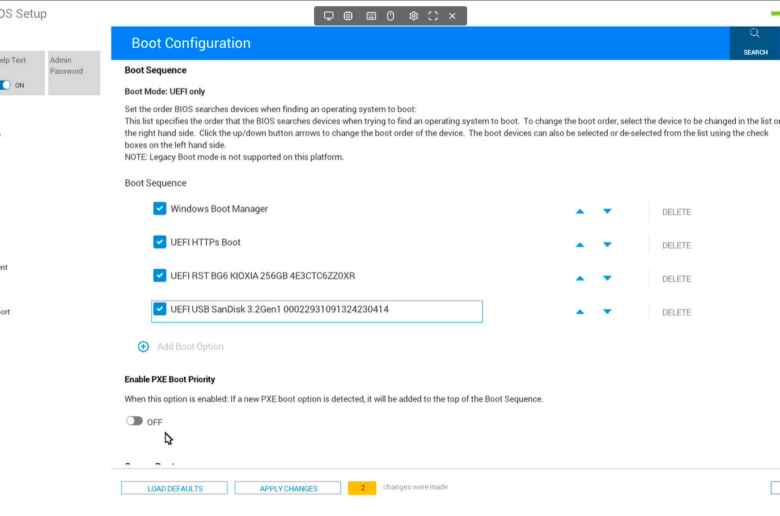Delete UEFI USB SanDisk entry

tap(677, 312)
